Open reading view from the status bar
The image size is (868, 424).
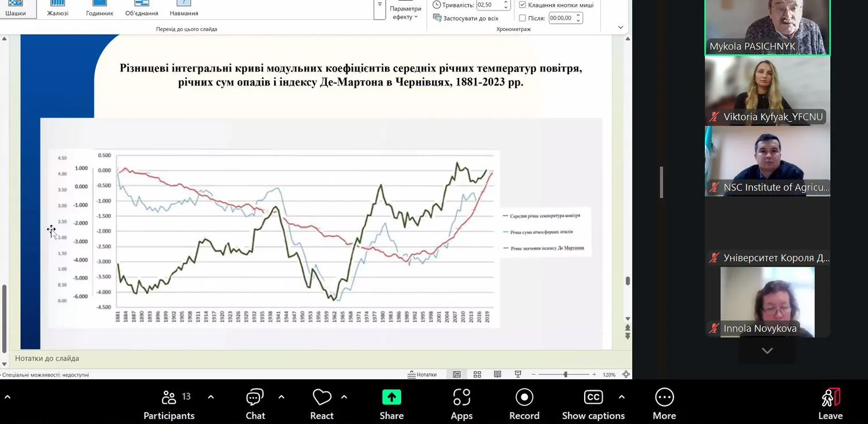click(498, 375)
